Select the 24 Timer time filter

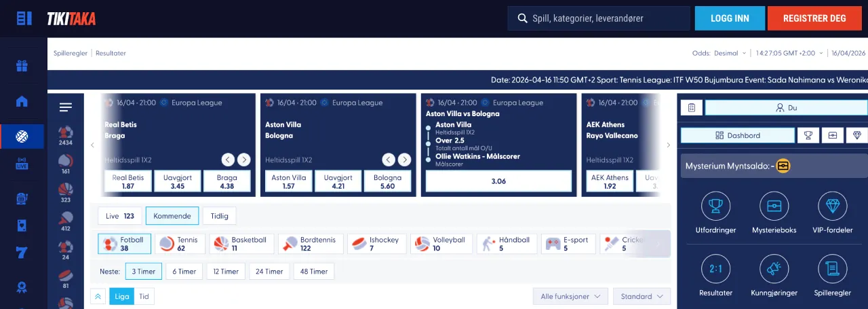click(269, 271)
